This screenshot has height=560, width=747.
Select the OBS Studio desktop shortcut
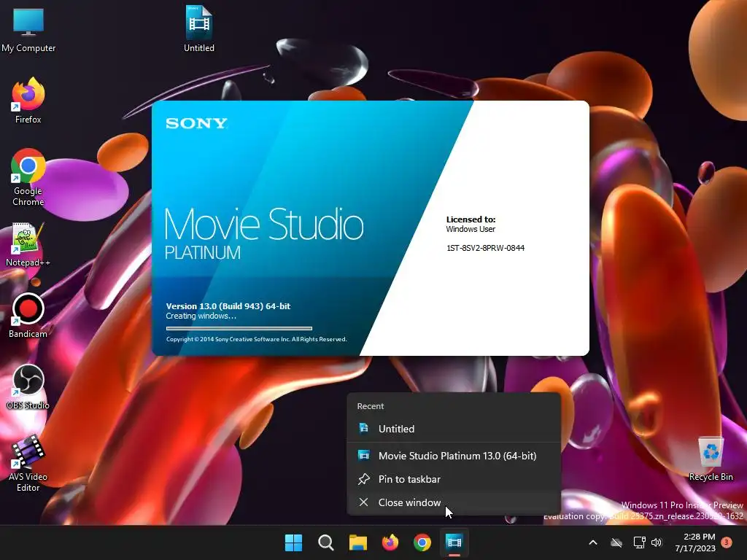click(x=28, y=387)
